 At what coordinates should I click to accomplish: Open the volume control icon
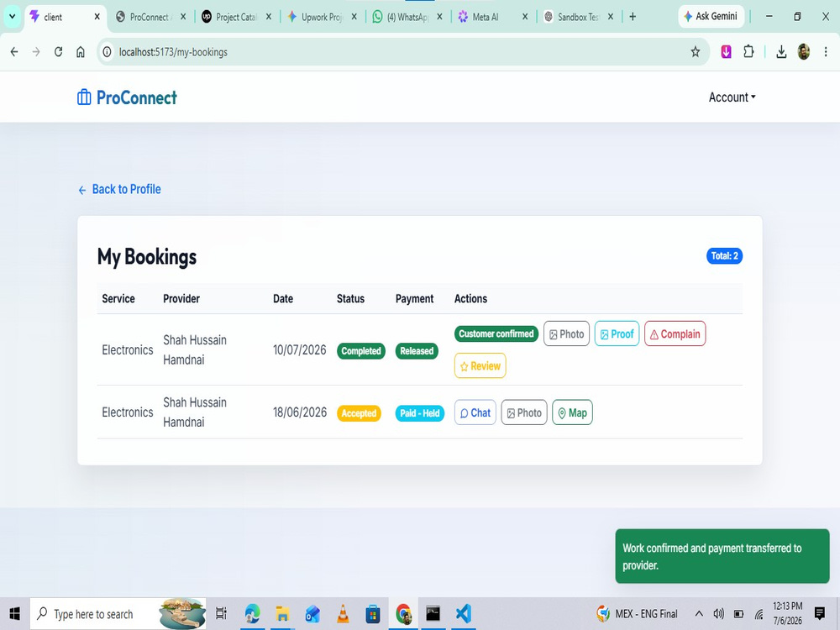(x=718, y=614)
